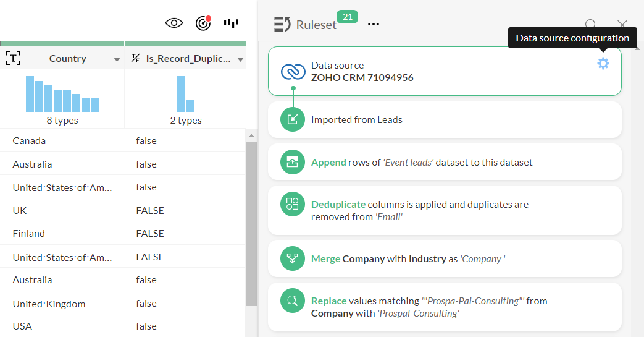Screen dimensions: 644x337
Task: Click the bar chart visualization icon
Action: (231, 23)
